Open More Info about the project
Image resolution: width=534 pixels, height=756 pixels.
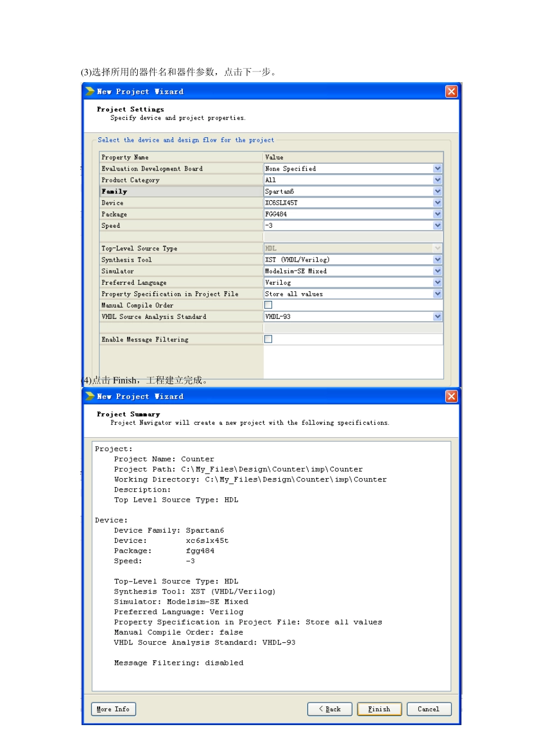pos(114,709)
